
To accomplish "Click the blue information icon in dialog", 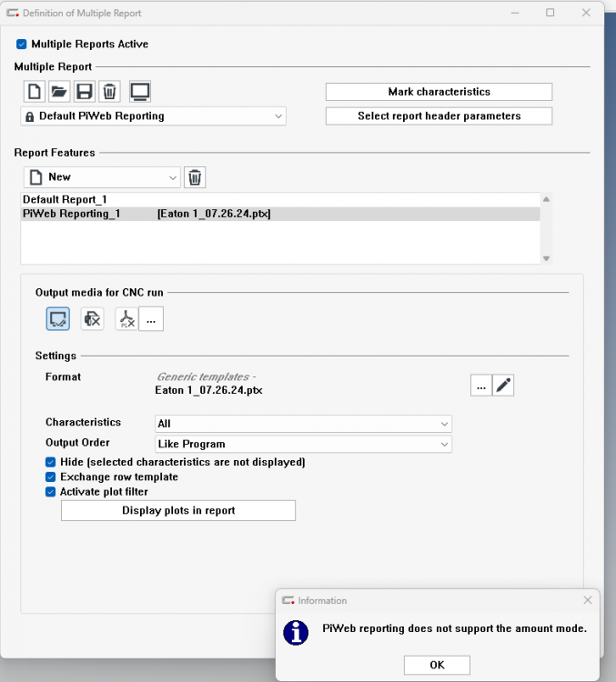I will [296, 633].
